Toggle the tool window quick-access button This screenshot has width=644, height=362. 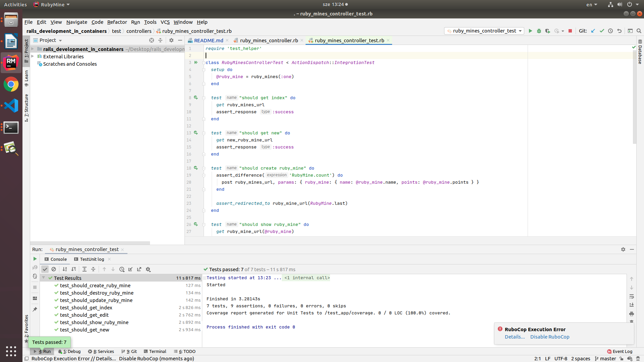(26, 358)
